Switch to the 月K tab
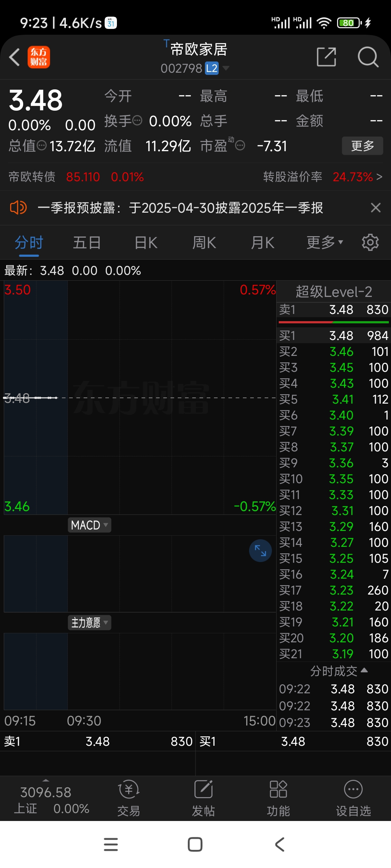This screenshot has height=868, width=391. click(x=263, y=243)
